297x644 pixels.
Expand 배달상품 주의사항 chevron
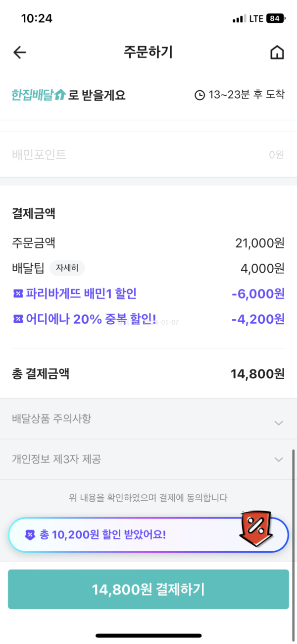tap(279, 423)
